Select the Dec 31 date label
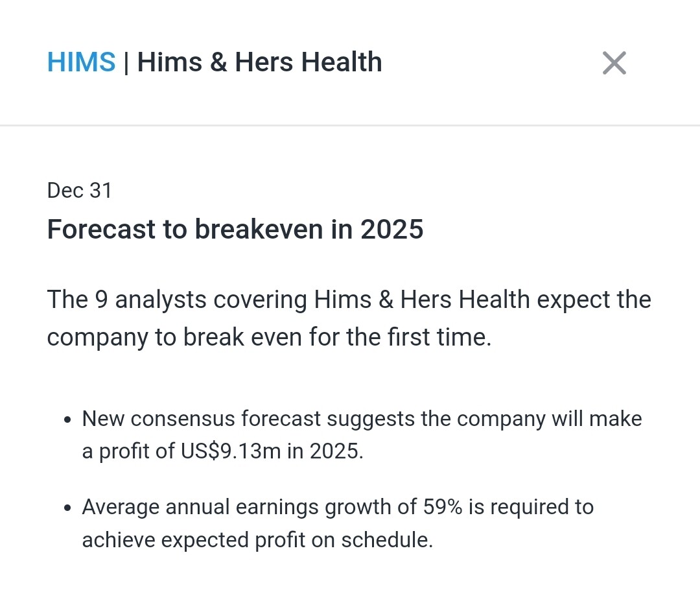Image resolution: width=700 pixels, height=603 pixels. (x=79, y=190)
